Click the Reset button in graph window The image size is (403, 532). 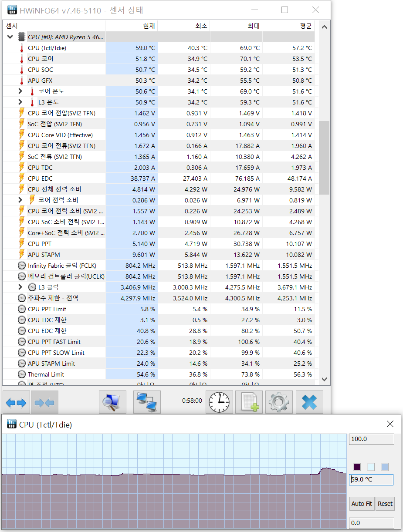tap(385, 504)
